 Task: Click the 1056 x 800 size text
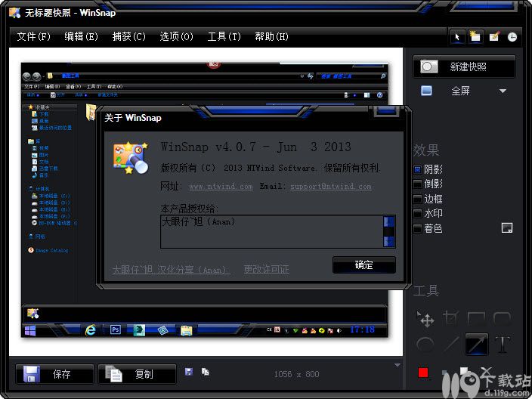point(296,374)
